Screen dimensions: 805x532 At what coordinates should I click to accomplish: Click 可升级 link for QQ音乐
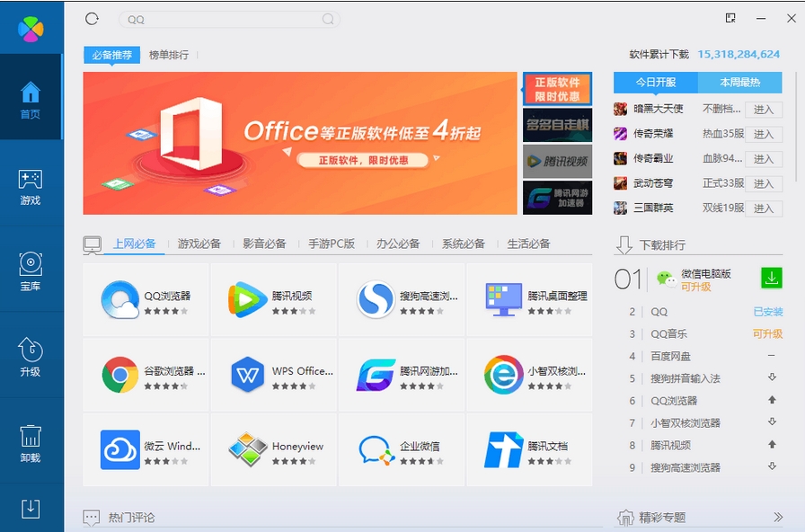[x=767, y=333]
